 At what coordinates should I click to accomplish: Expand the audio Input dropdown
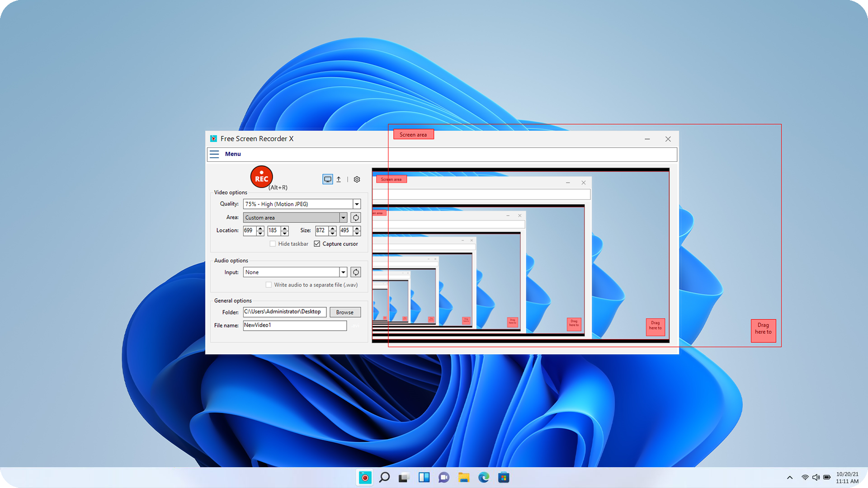point(343,272)
